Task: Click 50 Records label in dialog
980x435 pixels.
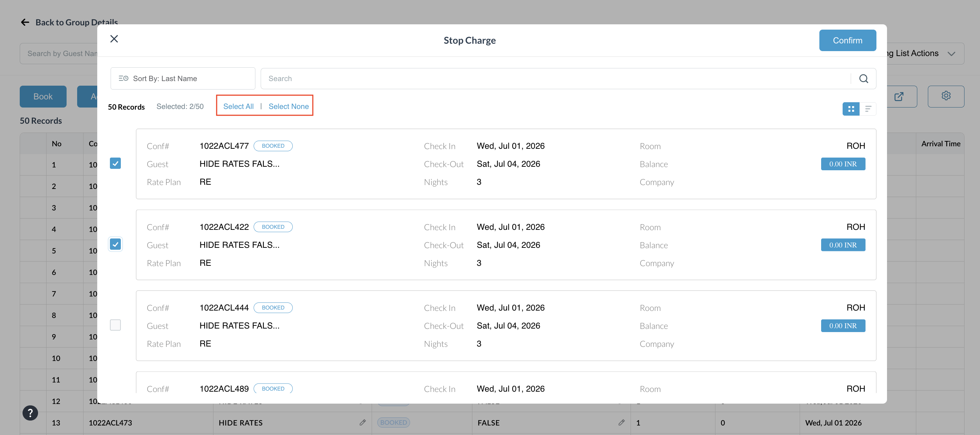Action: pos(126,107)
